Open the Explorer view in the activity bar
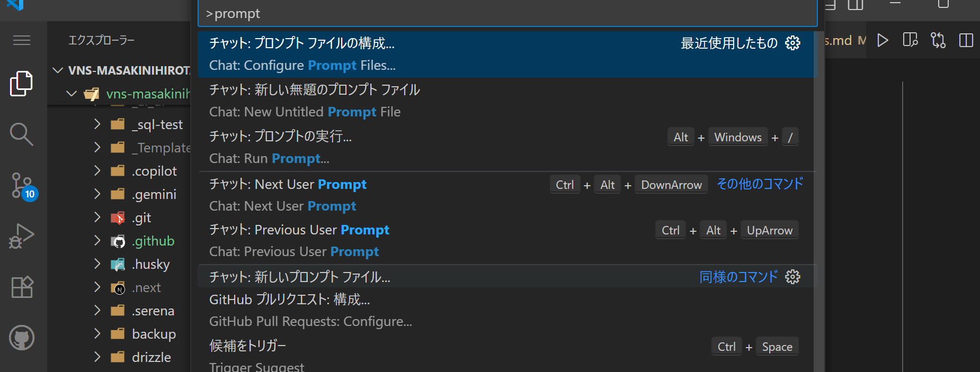 click(21, 83)
